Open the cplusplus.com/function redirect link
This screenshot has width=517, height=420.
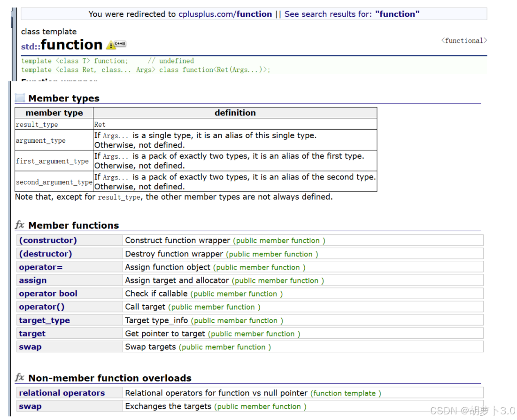click(225, 14)
